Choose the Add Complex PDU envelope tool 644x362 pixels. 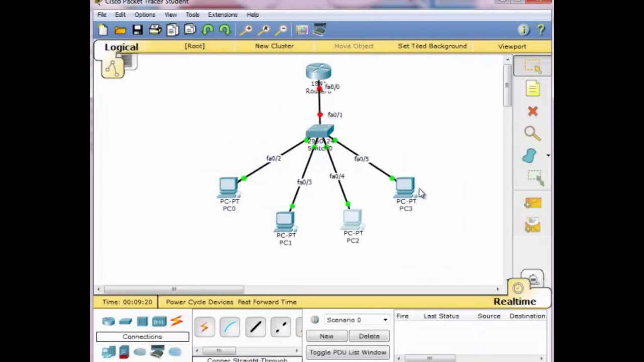[x=533, y=225]
